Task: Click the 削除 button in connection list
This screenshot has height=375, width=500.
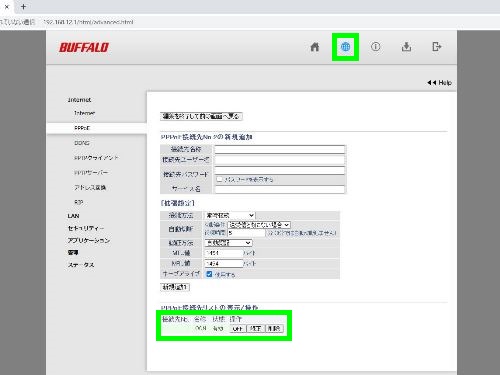Action: click(x=274, y=329)
